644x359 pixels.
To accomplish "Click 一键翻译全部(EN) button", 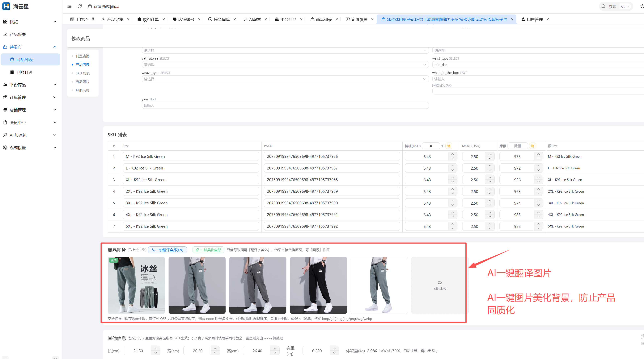I will click(167, 250).
